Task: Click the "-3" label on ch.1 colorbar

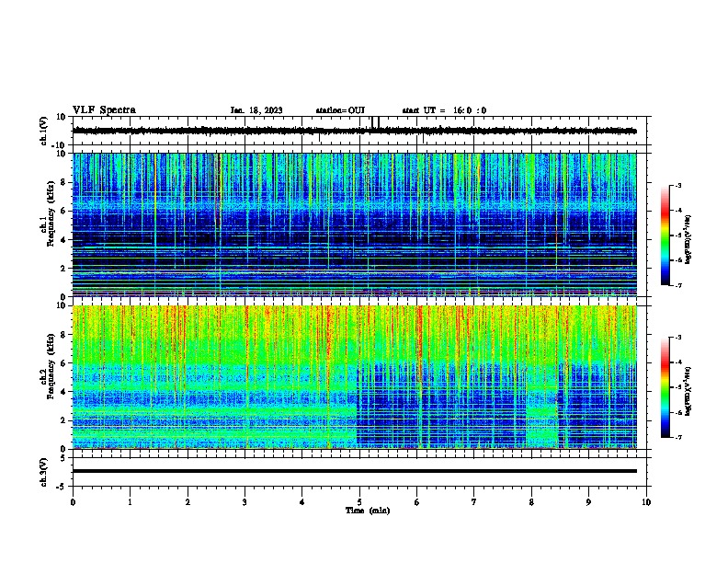Action: [x=677, y=185]
